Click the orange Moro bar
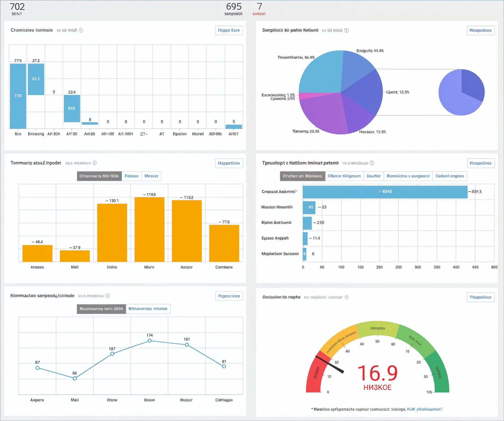 coord(149,229)
